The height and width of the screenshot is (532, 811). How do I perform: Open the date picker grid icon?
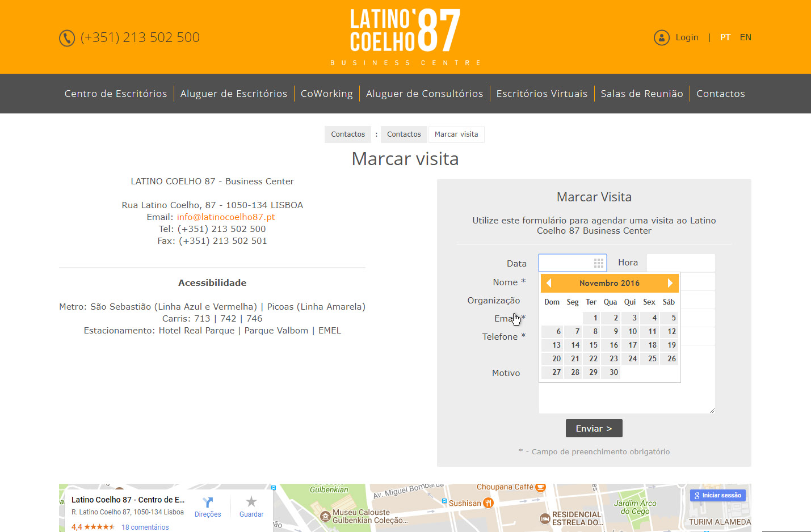(598, 263)
